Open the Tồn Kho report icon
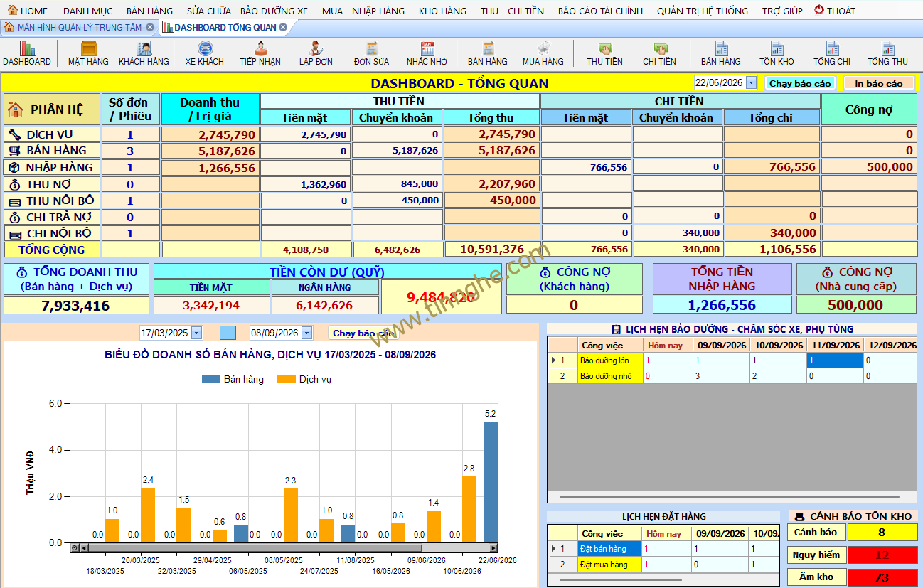Viewport: 923px width, 588px height. [x=777, y=53]
